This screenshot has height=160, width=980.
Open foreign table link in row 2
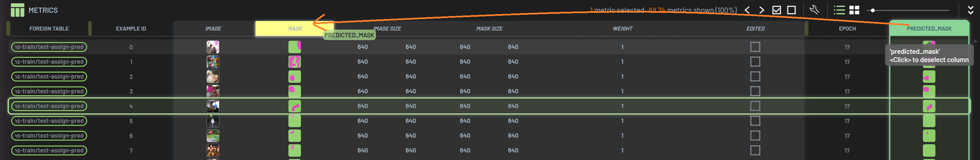(49, 77)
